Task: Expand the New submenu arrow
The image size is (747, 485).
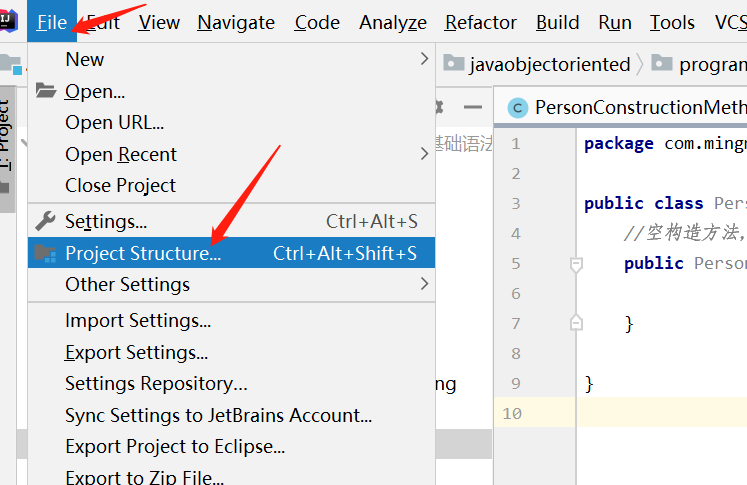Action: [424, 59]
